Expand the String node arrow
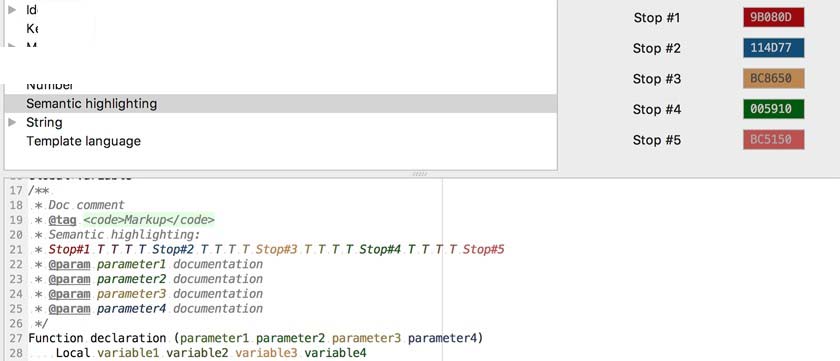 pos(13,123)
